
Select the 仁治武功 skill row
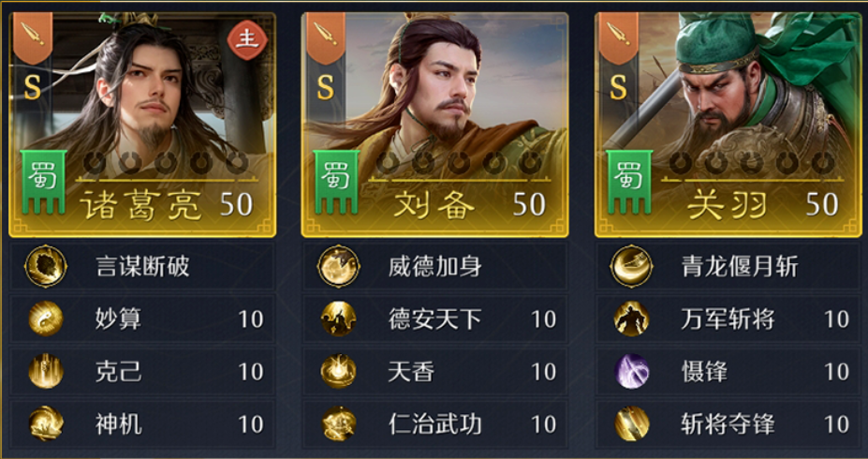coord(435,423)
